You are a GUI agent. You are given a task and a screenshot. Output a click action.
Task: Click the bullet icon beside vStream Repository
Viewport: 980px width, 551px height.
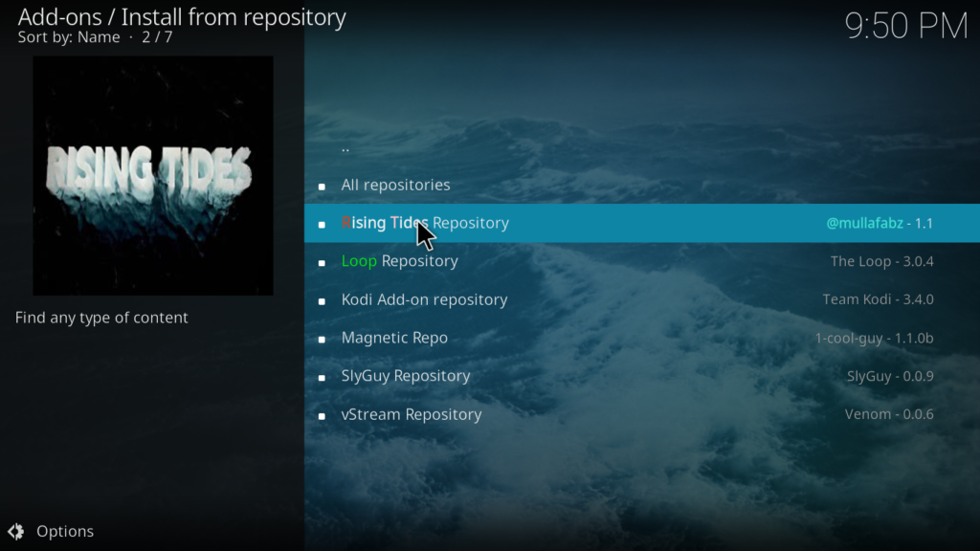(322, 415)
